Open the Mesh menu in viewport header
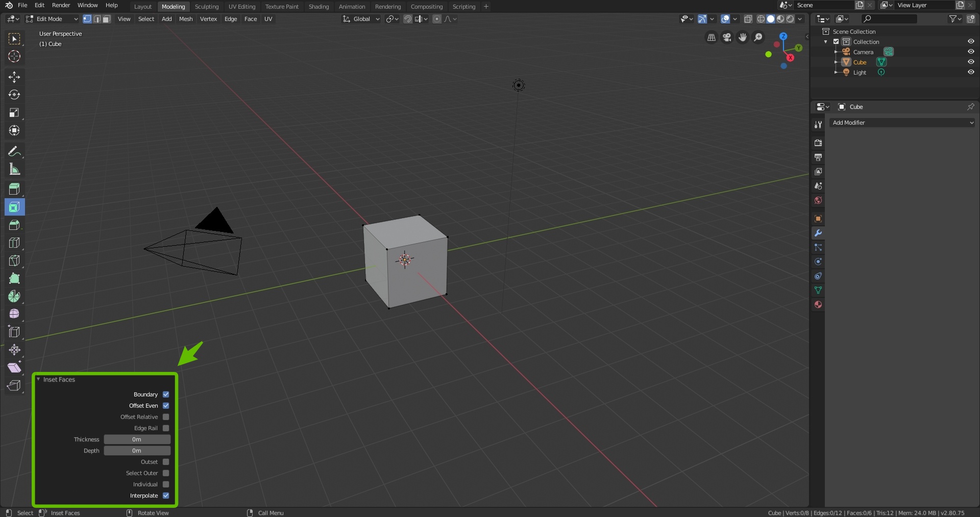The image size is (980, 517). tap(186, 19)
